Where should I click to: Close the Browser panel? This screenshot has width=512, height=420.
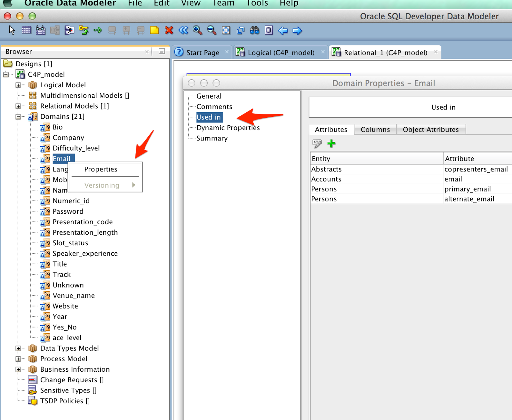tap(147, 52)
